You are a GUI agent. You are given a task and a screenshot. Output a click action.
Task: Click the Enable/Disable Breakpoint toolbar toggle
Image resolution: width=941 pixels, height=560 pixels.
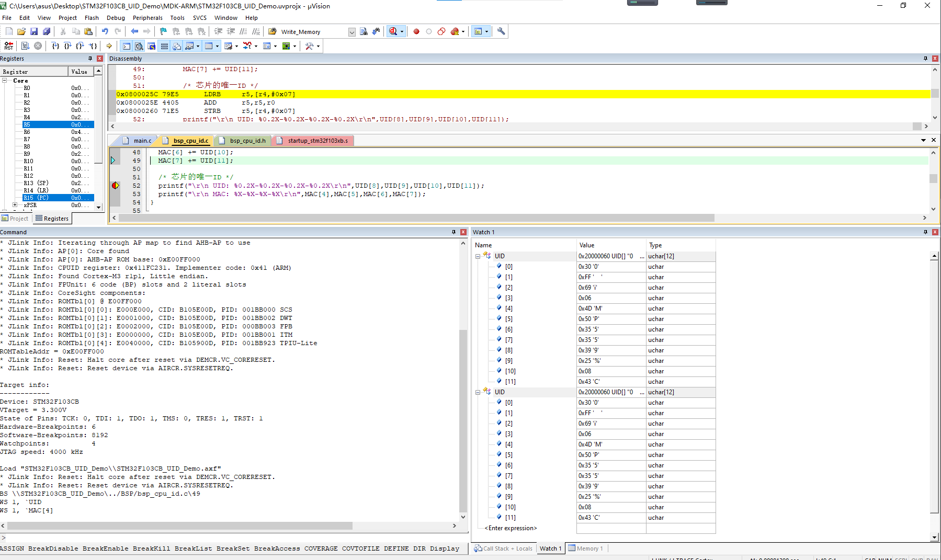pyautogui.click(x=429, y=31)
